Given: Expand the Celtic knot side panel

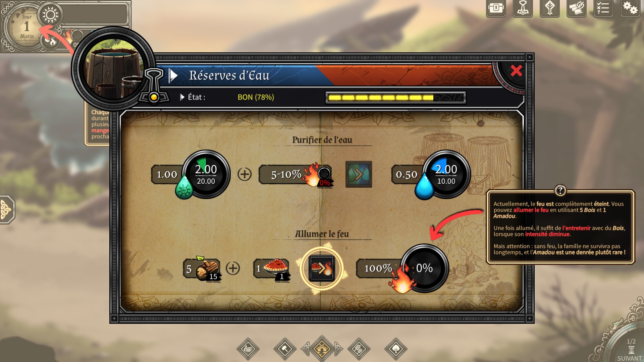Looking at the screenshot, I should [x=7, y=209].
